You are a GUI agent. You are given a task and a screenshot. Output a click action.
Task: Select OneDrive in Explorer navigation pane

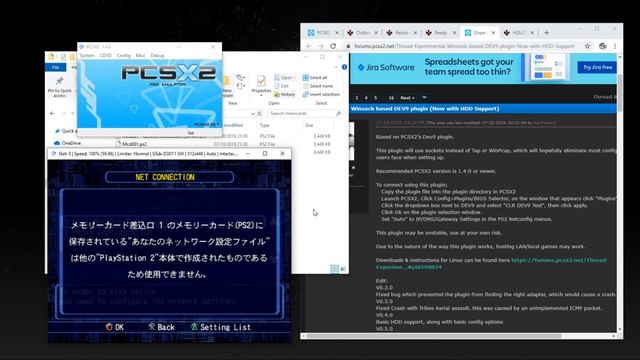pyautogui.click(x=68, y=143)
